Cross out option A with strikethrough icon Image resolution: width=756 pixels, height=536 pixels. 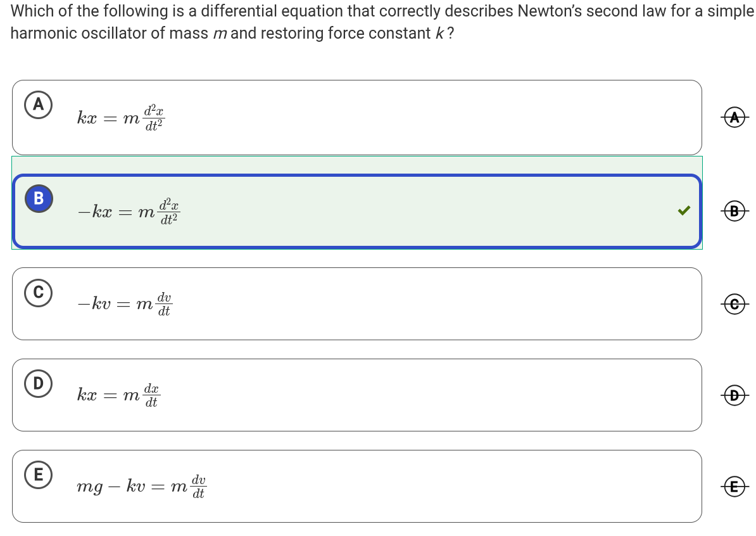[734, 117]
